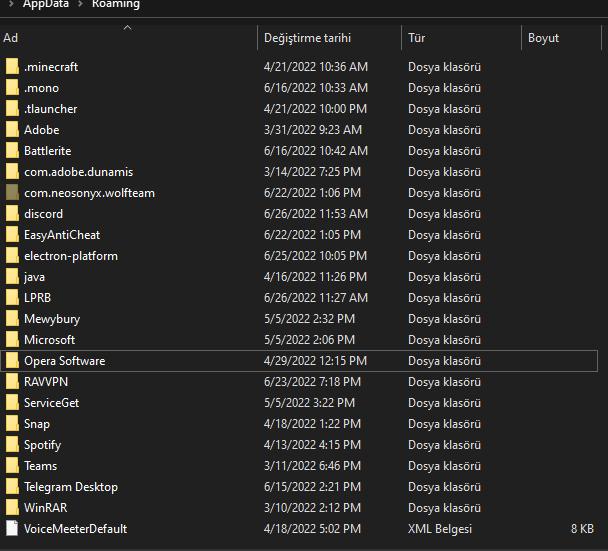Image resolution: width=608 pixels, height=551 pixels.
Task: Click the LPRB folder icon
Action: [12, 297]
